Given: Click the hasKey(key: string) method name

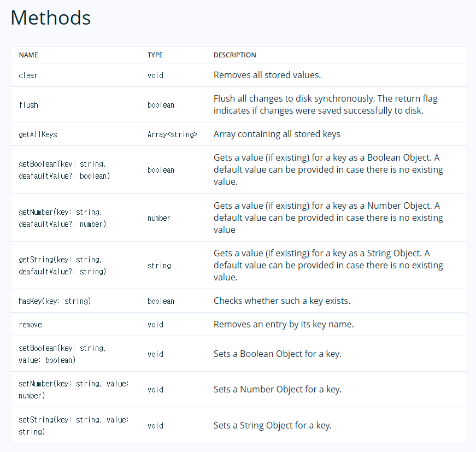Looking at the screenshot, I should pyautogui.click(x=55, y=301).
